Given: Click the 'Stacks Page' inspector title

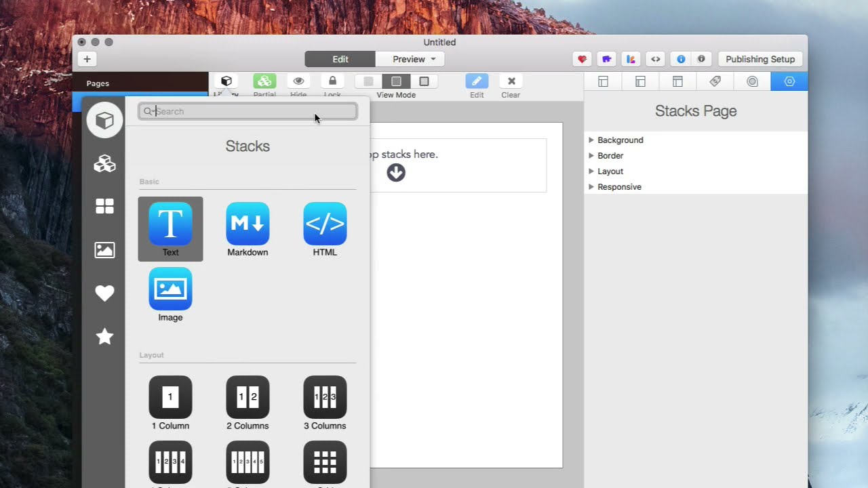Looking at the screenshot, I should pyautogui.click(x=696, y=111).
